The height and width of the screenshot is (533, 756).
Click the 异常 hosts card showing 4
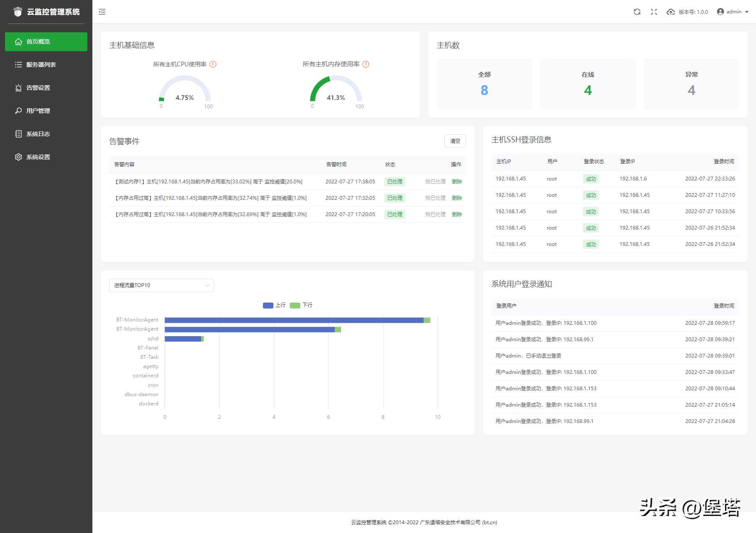(692, 84)
